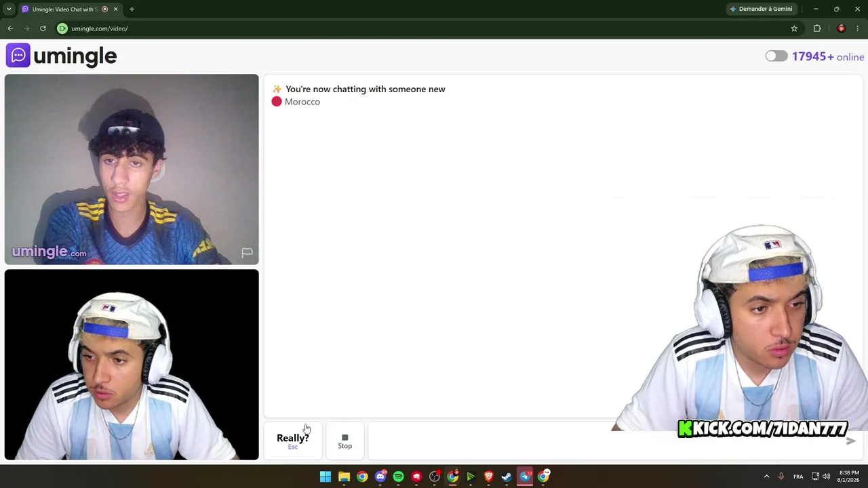Click the Demander à Gemini button

761,9
